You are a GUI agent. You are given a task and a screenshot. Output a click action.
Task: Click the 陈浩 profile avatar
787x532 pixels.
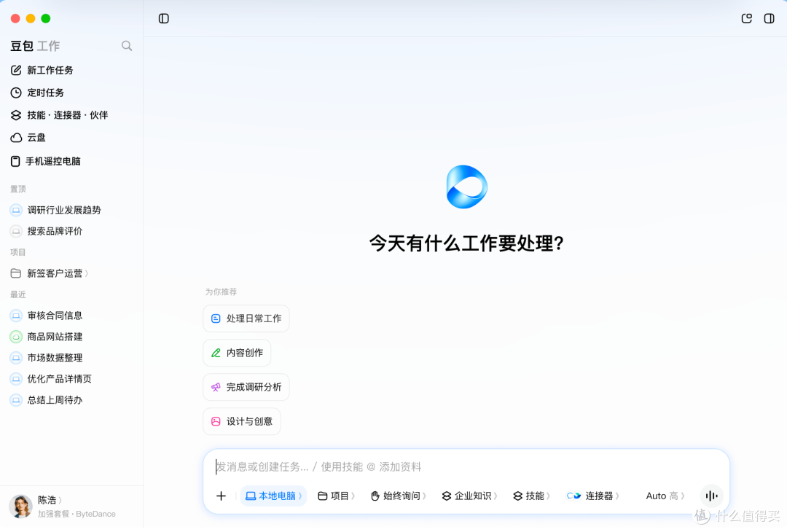point(20,506)
